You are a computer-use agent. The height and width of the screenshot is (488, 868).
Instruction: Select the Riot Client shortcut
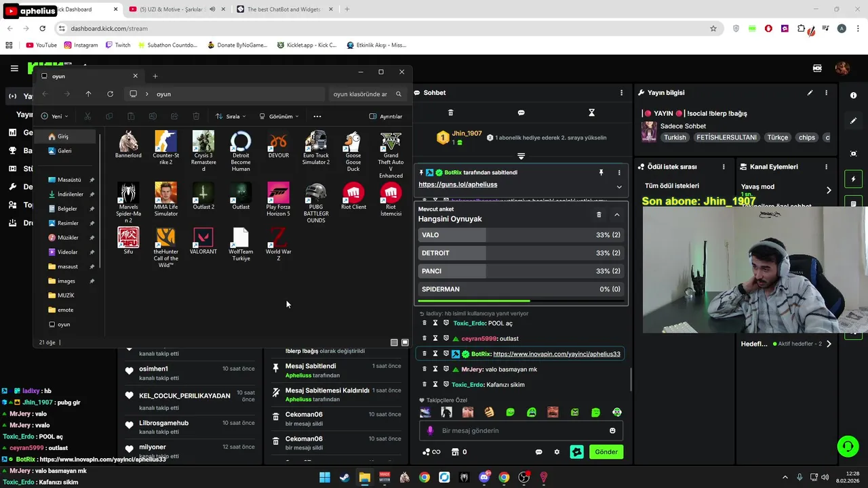point(353,197)
